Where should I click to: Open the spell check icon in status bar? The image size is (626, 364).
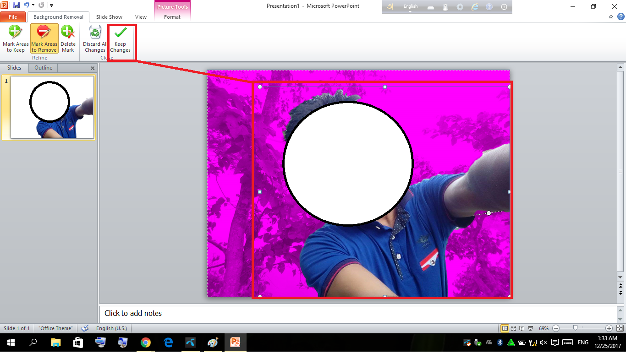tap(85, 328)
